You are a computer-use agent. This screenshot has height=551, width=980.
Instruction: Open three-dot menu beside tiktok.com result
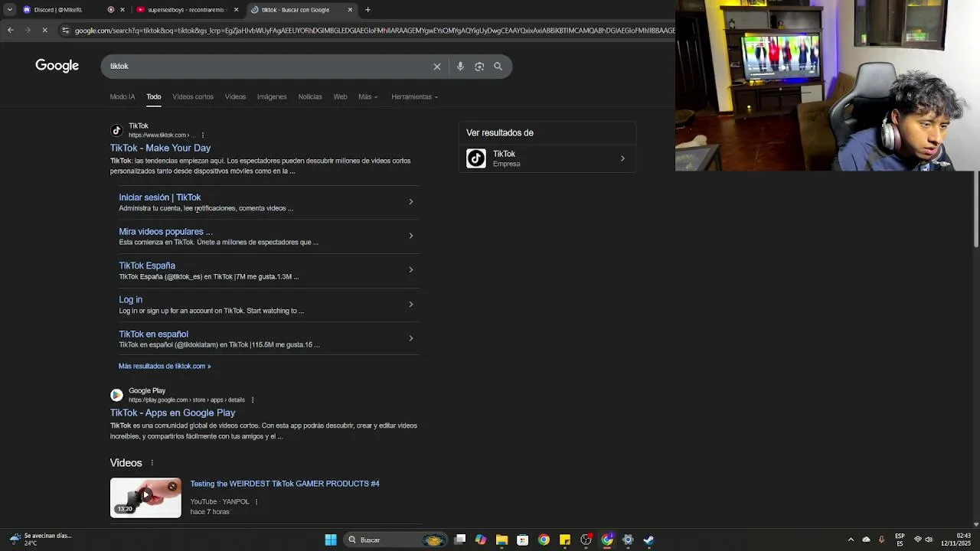point(203,135)
